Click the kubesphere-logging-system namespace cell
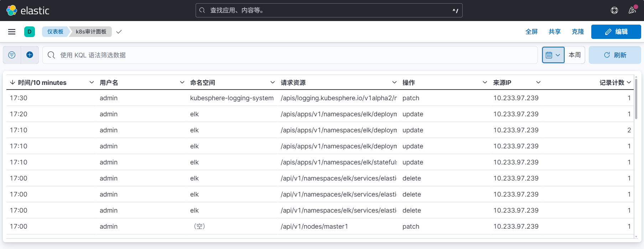 (x=232, y=98)
